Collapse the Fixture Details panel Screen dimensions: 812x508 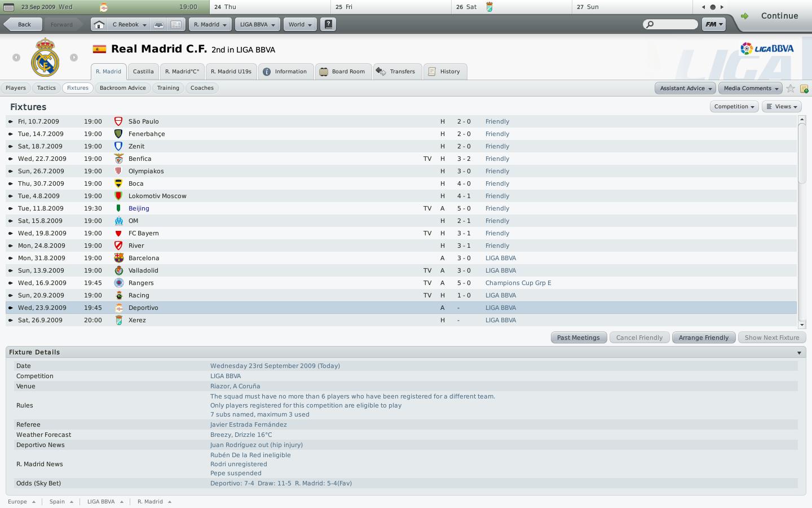coord(799,353)
